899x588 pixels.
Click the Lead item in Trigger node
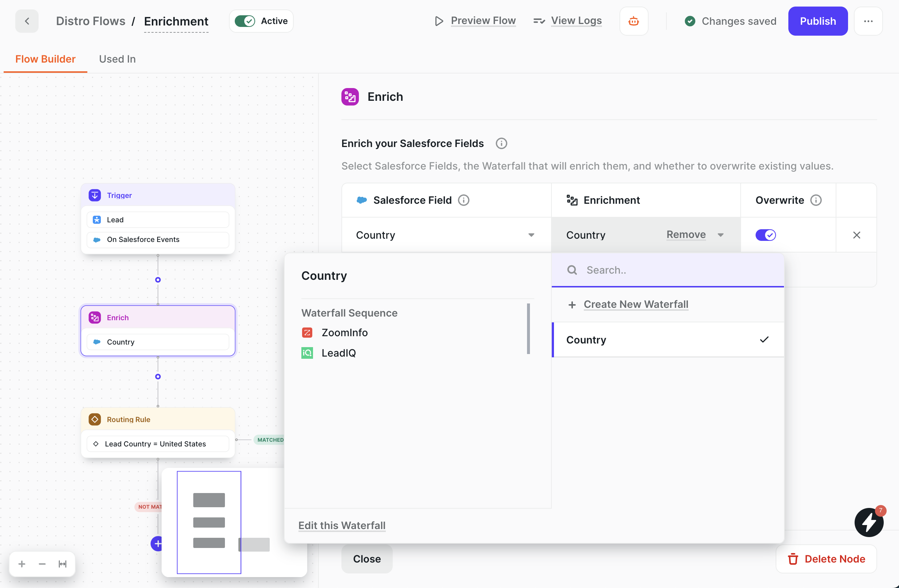pyautogui.click(x=158, y=220)
